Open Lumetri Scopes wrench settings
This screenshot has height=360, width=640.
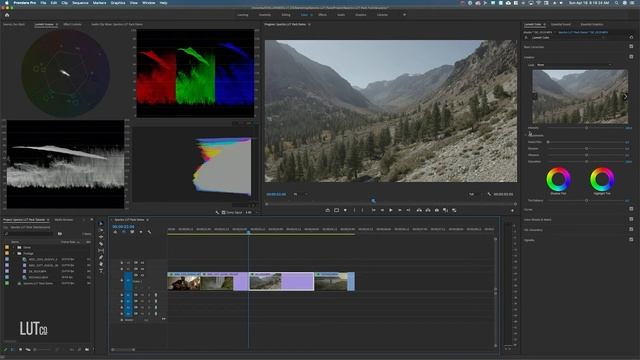coord(217,212)
